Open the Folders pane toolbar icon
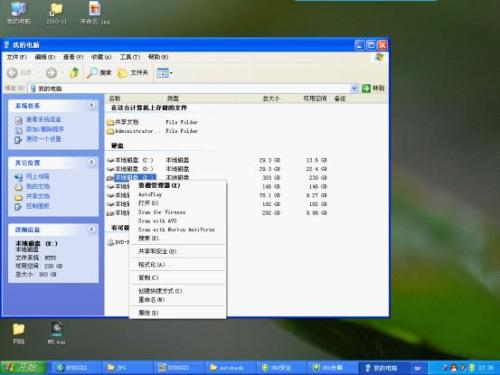 click(123, 73)
